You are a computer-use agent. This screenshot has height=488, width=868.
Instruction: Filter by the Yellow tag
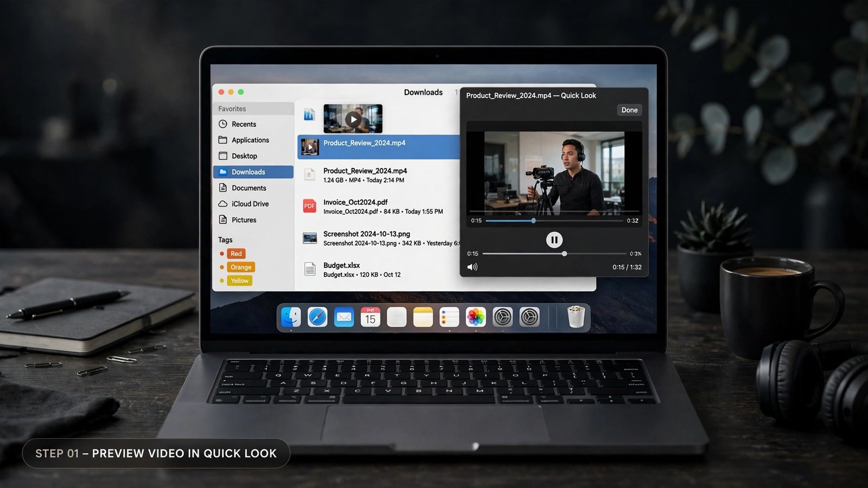click(x=240, y=281)
